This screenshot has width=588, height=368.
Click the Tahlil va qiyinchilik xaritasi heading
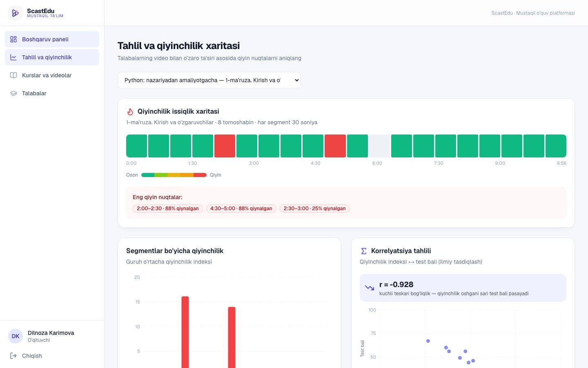pyautogui.click(x=178, y=46)
